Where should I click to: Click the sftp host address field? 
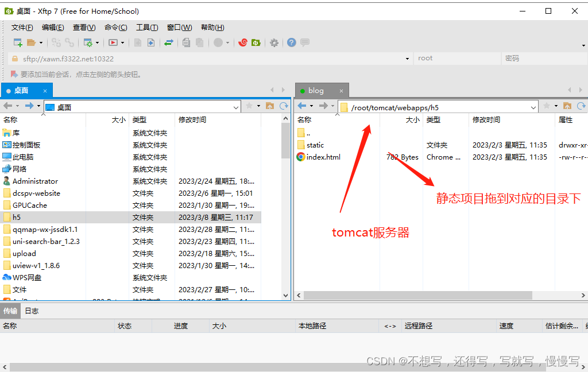coord(210,59)
